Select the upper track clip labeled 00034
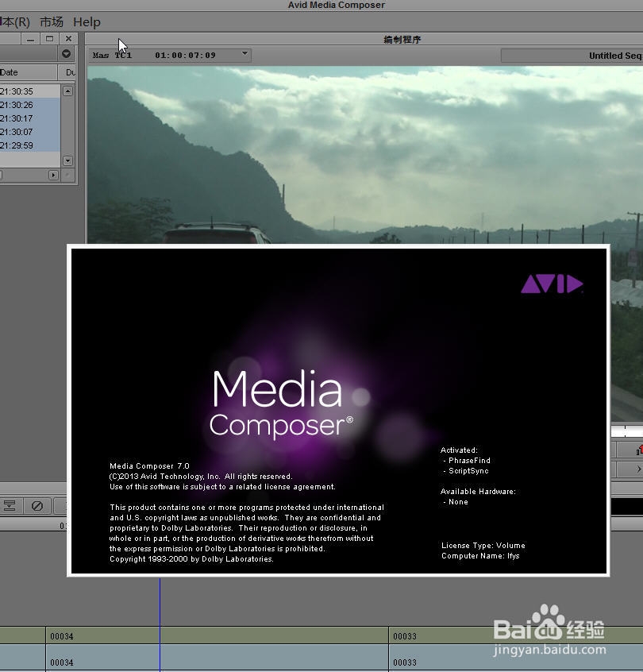 tap(217, 636)
